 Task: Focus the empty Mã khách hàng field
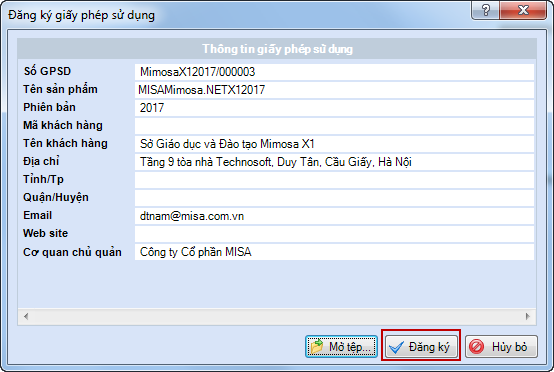coord(334,126)
